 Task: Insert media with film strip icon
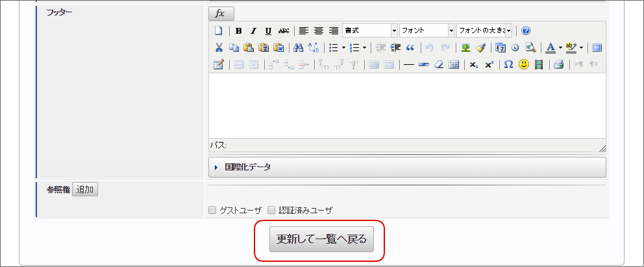(538, 64)
